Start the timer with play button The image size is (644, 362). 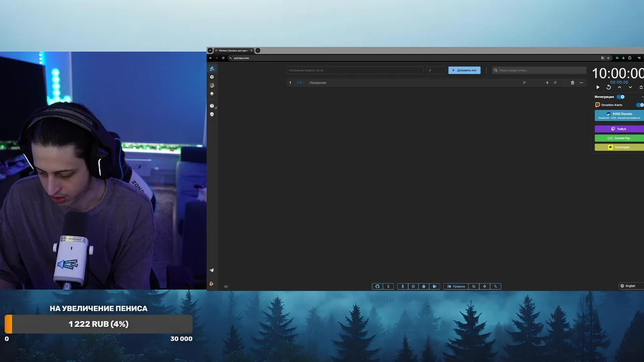click(598, 87)
